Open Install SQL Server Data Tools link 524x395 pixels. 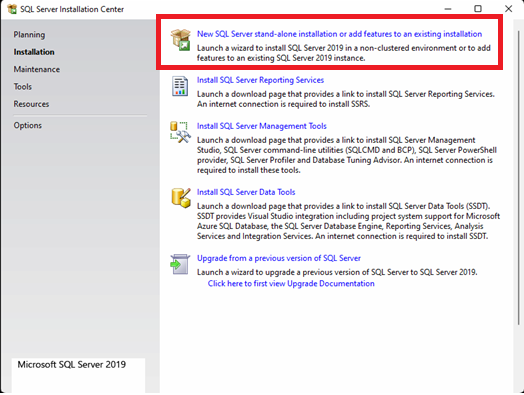click(246, 192)
